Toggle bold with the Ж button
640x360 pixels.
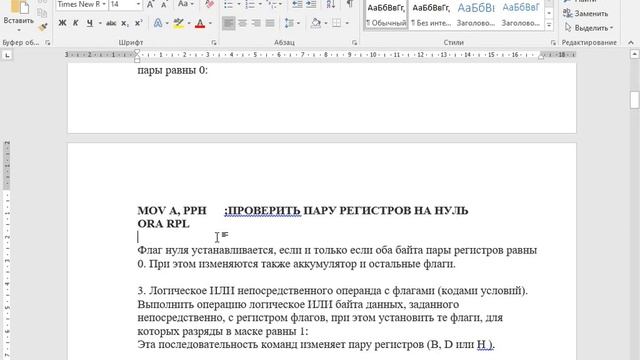[x=62, y=23]
